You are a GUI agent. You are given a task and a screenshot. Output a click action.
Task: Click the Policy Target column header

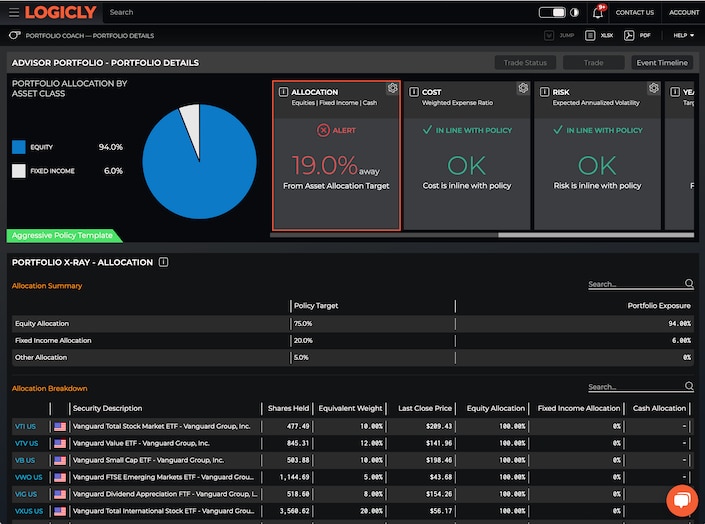316,305
